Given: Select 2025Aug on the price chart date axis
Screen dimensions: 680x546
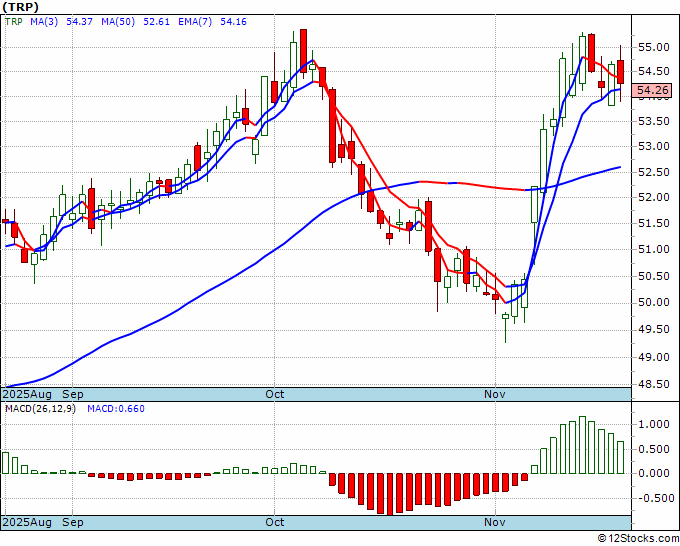Looking at the screenshot, I should coord(28,394).
